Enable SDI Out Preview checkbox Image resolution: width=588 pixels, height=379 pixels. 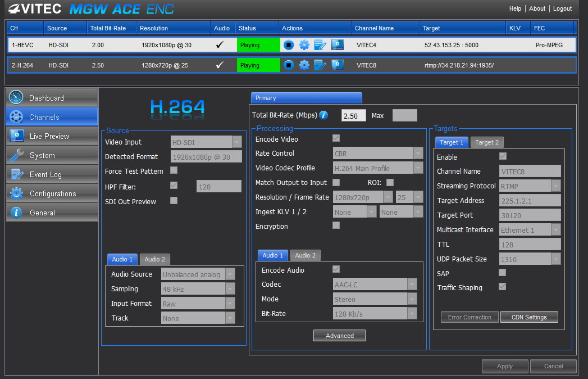click(174, 201)
